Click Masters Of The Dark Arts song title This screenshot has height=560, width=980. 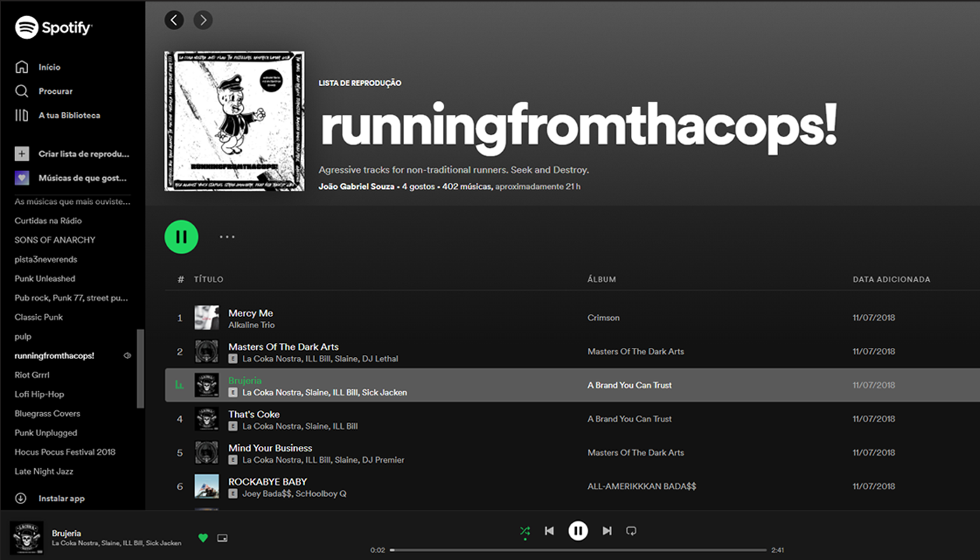tap(283, 346)
